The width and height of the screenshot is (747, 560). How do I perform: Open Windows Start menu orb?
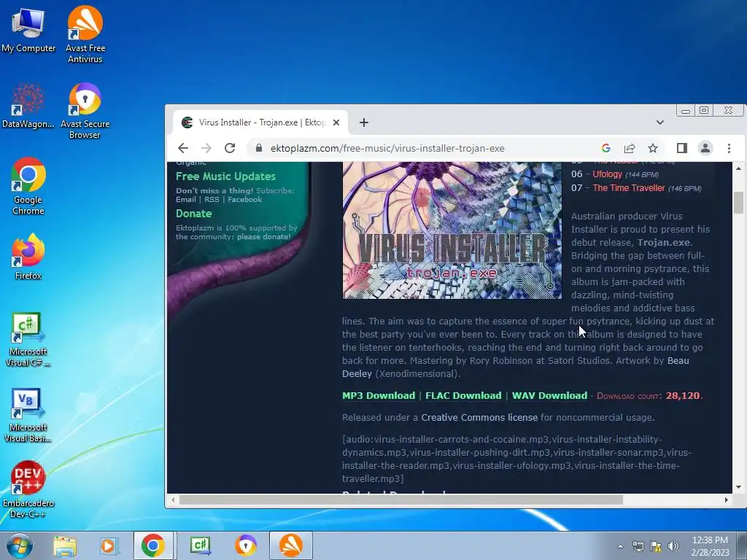click(20, 545)
